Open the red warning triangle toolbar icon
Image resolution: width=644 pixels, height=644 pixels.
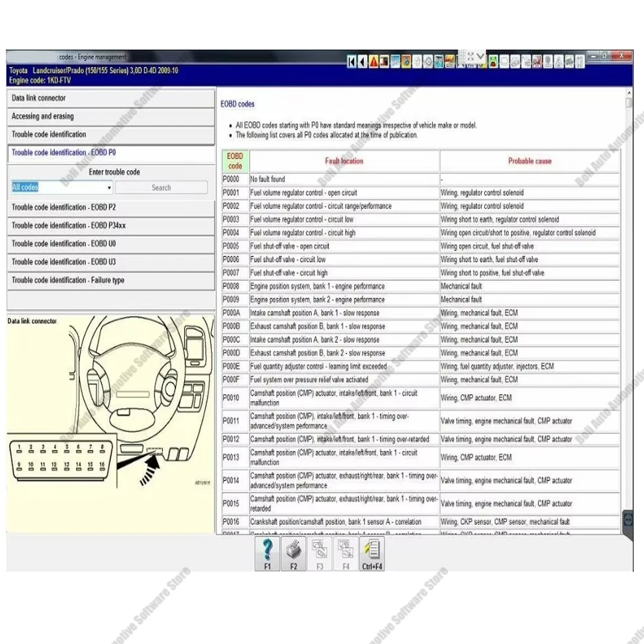point(374,62)
